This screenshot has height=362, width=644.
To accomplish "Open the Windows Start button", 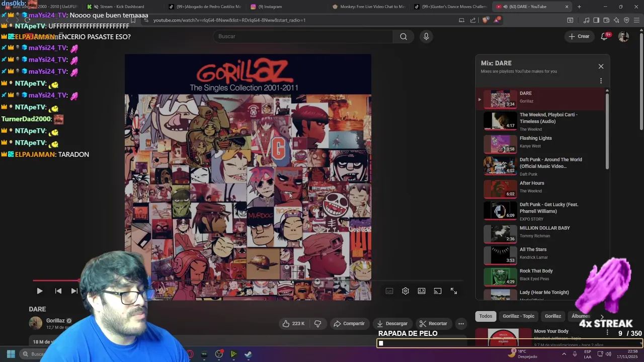I will click(11, 354).
